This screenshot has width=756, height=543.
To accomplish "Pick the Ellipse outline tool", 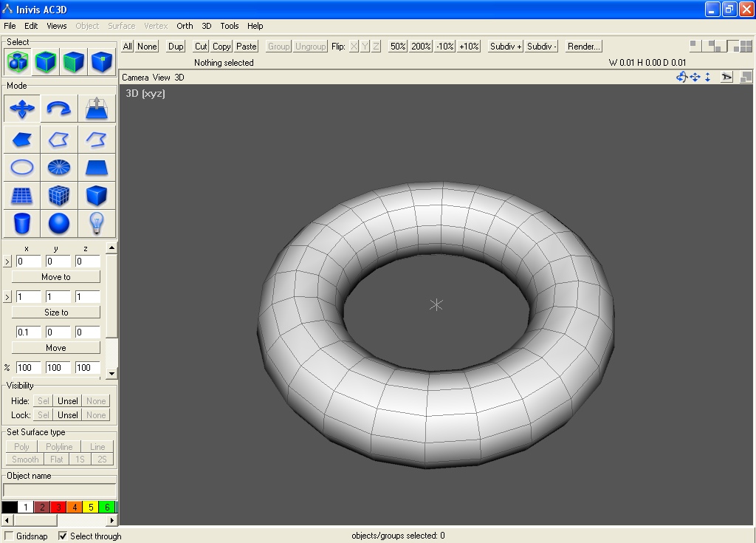I will [x=22, y=168].
